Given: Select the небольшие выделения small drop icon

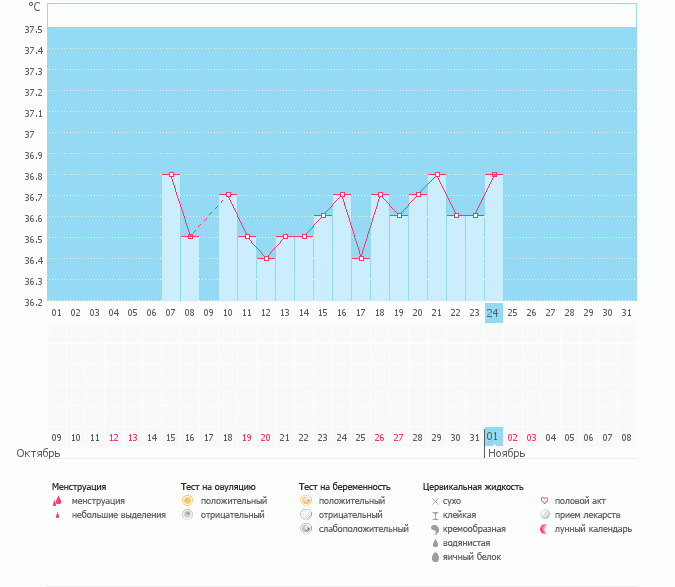Looking at the screenshot, I should coord(57,515).
